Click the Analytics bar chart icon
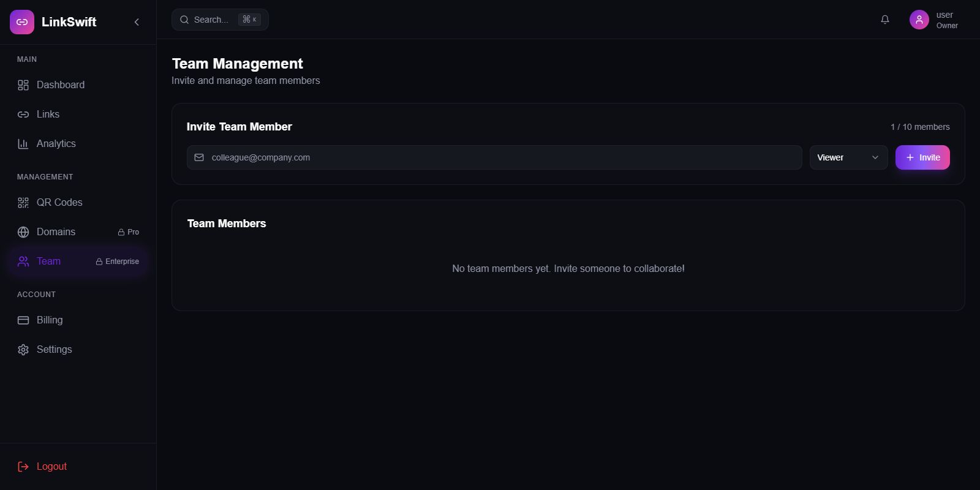980x490 pixels. tap(23, 144)
